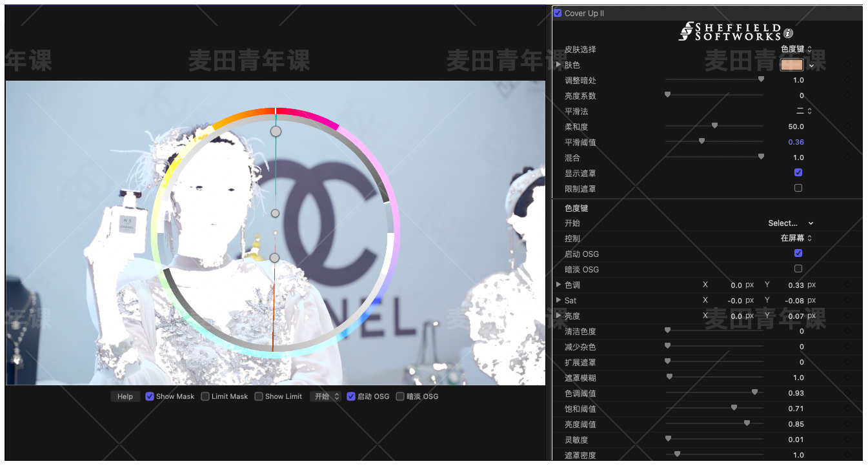
Task: Toggle Show Mask checkbox under the viewer
Action: (150, 396)
